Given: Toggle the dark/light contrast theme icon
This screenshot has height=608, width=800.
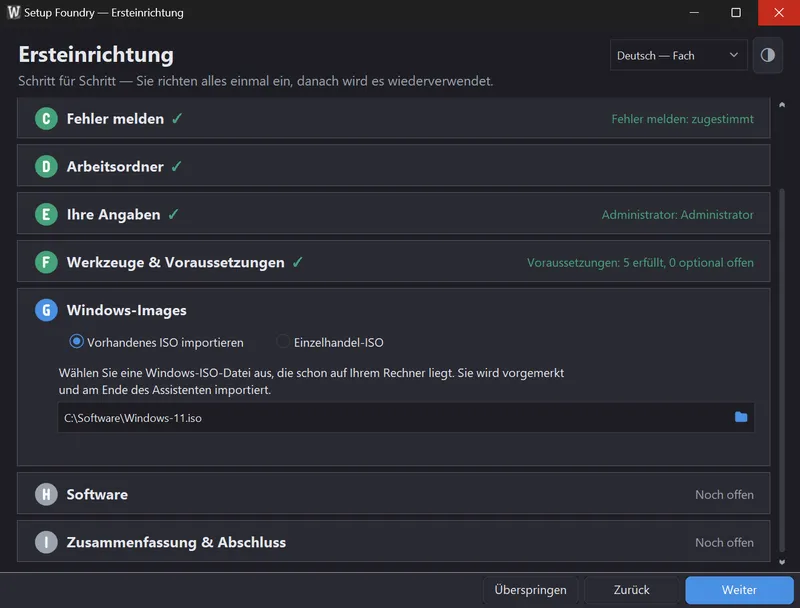Looking at the screenshot, I should tap(767, 55).
